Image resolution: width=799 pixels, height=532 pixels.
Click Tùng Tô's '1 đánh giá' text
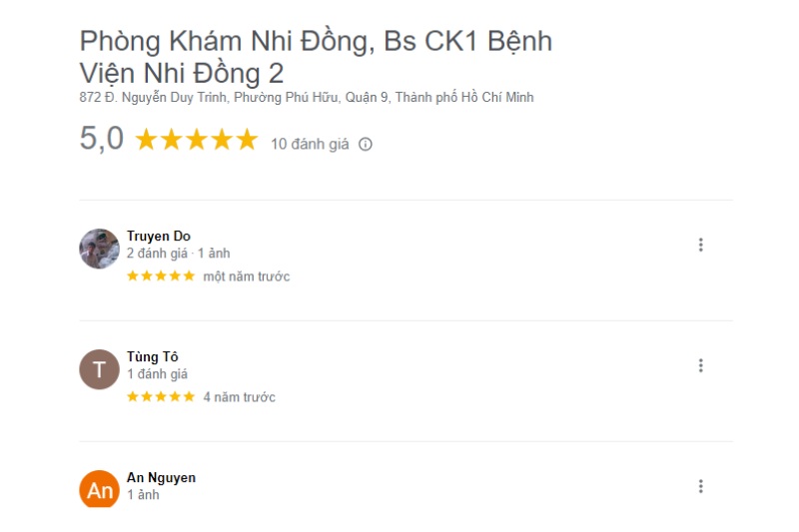tap(157, 374)
